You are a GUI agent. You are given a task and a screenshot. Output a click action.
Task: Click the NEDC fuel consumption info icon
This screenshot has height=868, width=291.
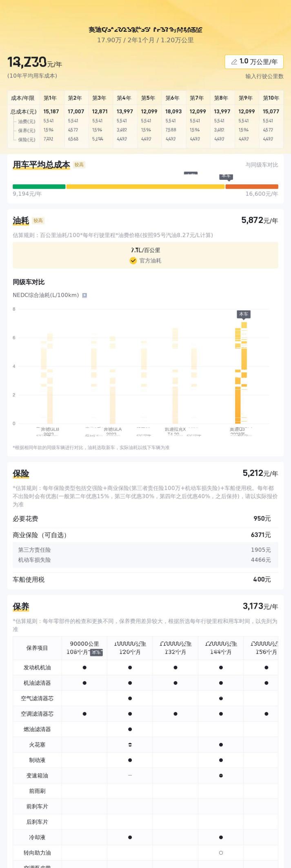click(x=84, y=295)
